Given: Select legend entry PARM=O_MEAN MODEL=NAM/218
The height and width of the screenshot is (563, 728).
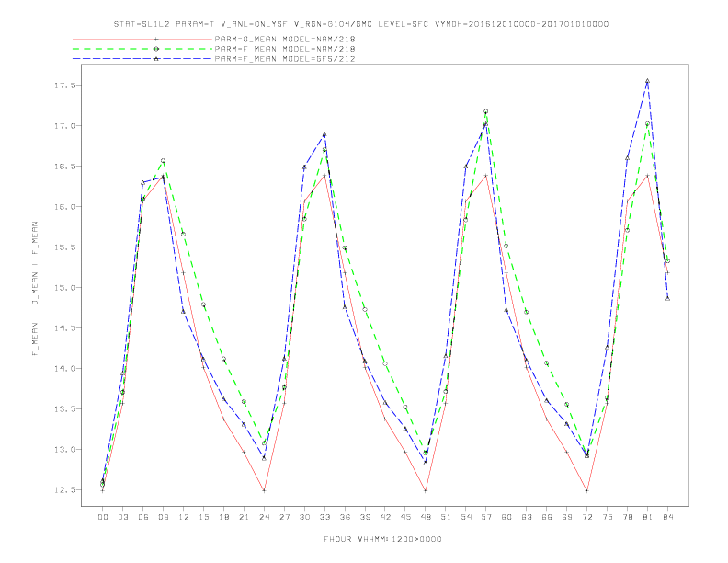Looking at the screenshot, I should (285, 39).
